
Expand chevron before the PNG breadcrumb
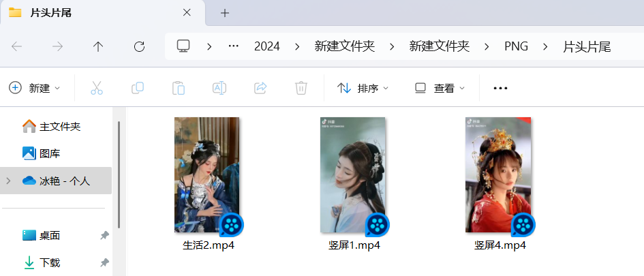tap(487, 47)
